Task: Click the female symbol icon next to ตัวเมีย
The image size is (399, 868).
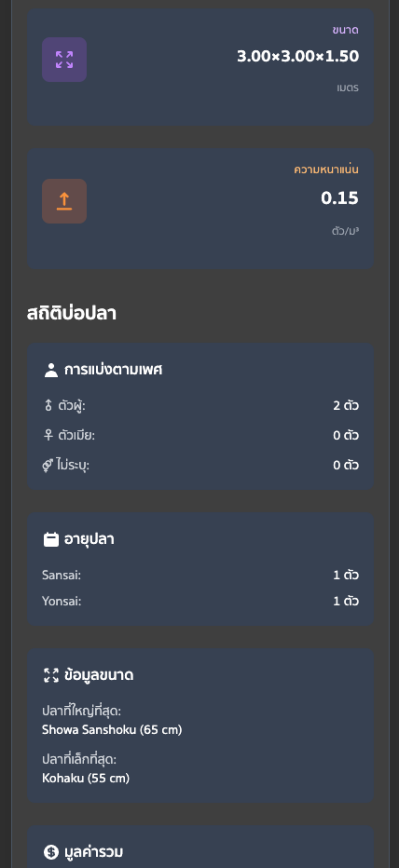Action: [x=48, y=435]
